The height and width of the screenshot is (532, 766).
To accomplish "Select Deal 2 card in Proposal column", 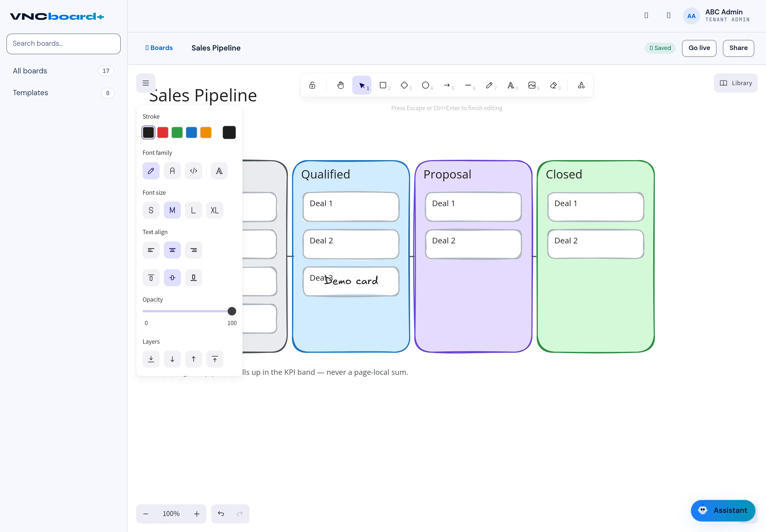I will click(x=473, y=244).
